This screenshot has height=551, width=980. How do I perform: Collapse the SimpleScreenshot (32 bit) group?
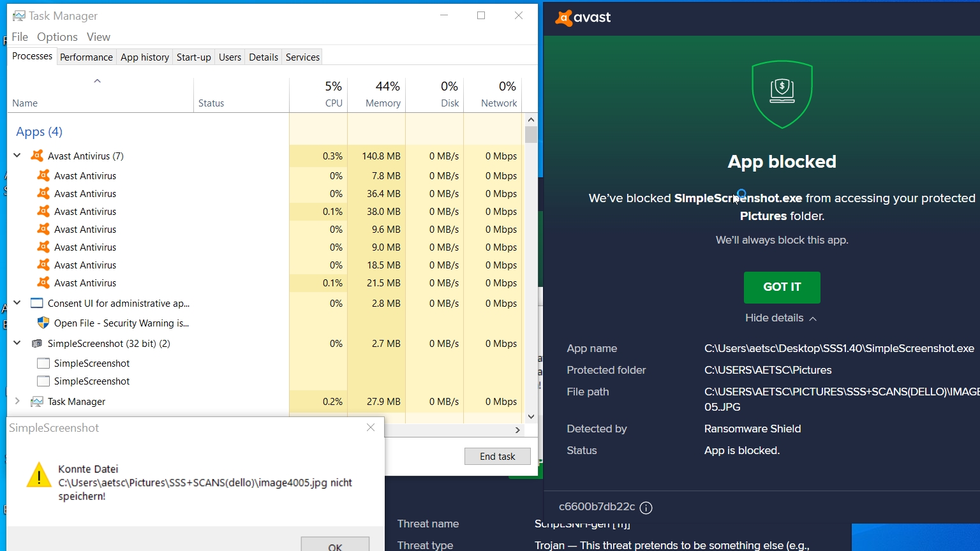coord(17,343)
